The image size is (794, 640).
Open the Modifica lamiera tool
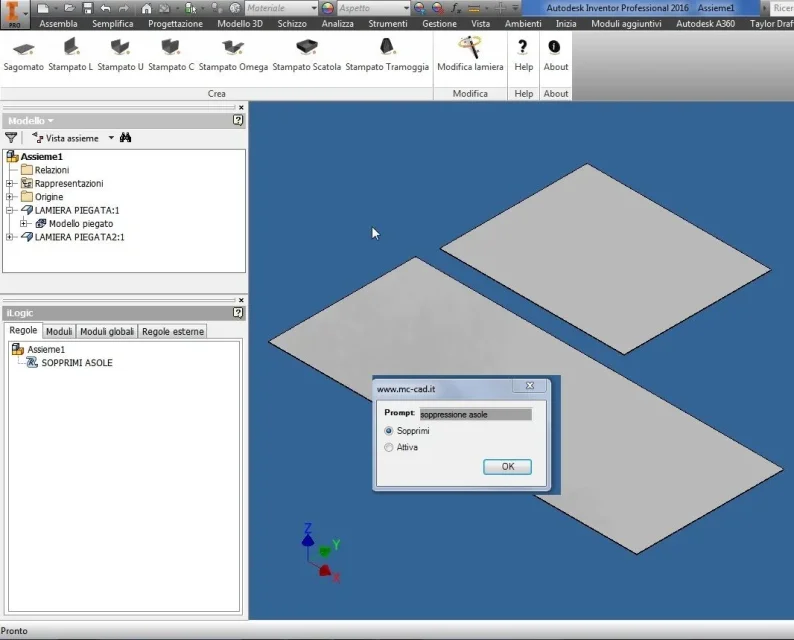point(470,55)
